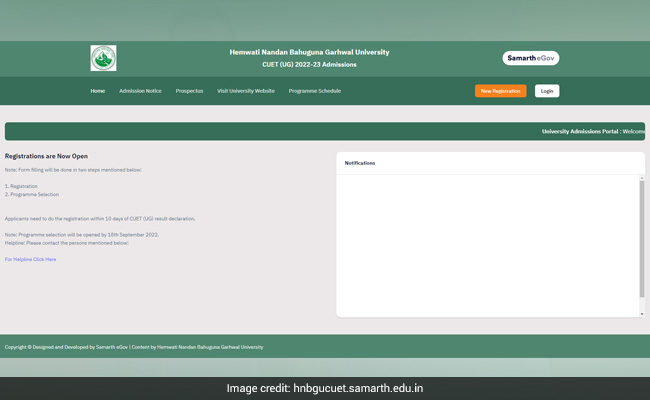Click the Hemwati Nandan Bahuguna Garhwal University title

tap(308, 52)
